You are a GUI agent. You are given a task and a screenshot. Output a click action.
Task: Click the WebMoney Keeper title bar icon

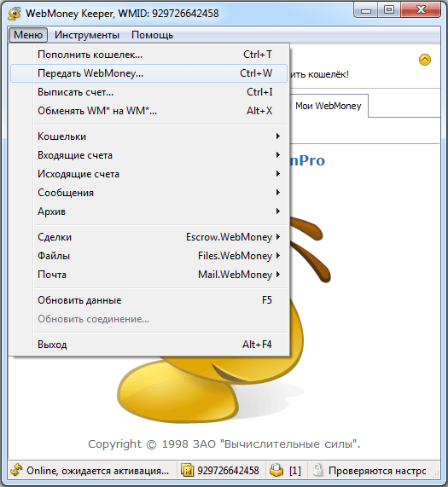click(15, 14)
